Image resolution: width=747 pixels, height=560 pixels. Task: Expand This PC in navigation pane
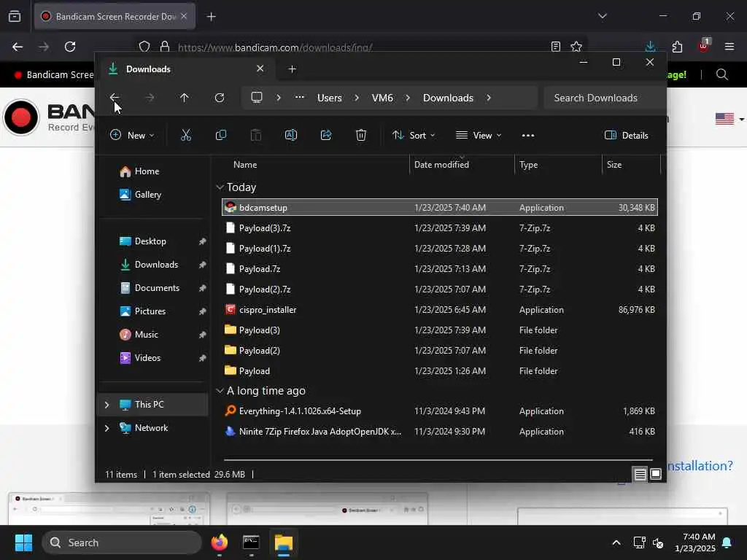(107, 405)
